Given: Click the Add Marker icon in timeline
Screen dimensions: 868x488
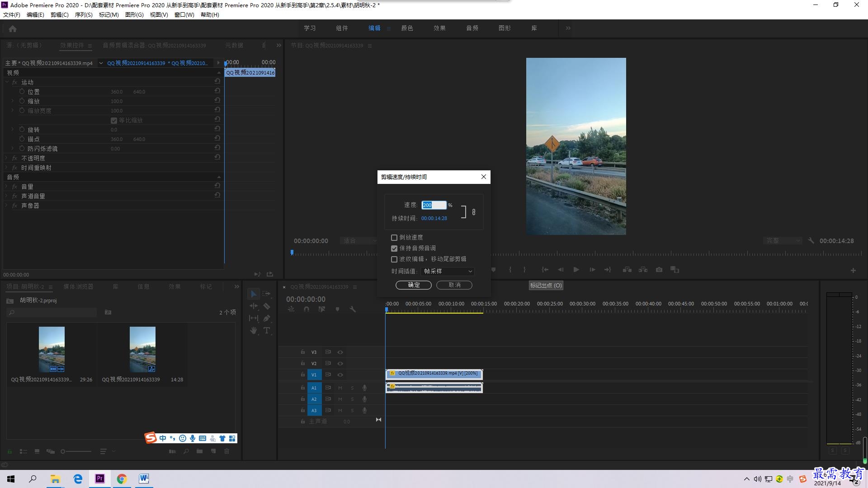Looking at the screenshot, I should point(337,309).
